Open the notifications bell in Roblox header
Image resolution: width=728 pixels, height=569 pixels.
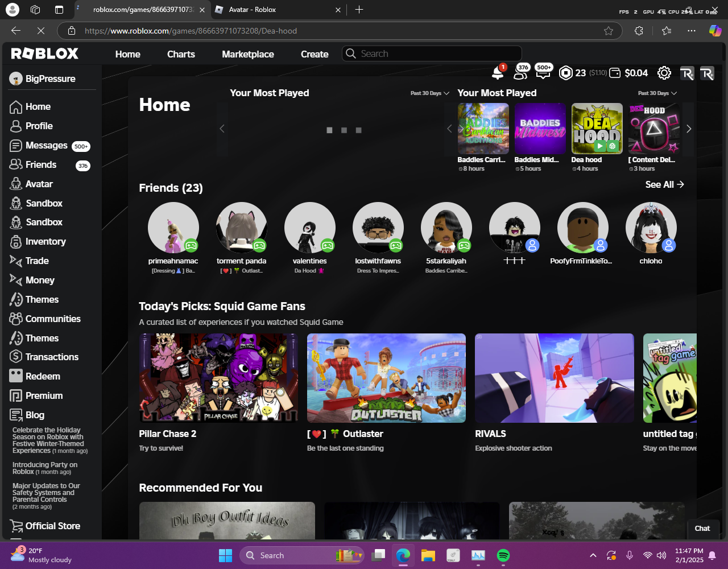coord(498,72)
